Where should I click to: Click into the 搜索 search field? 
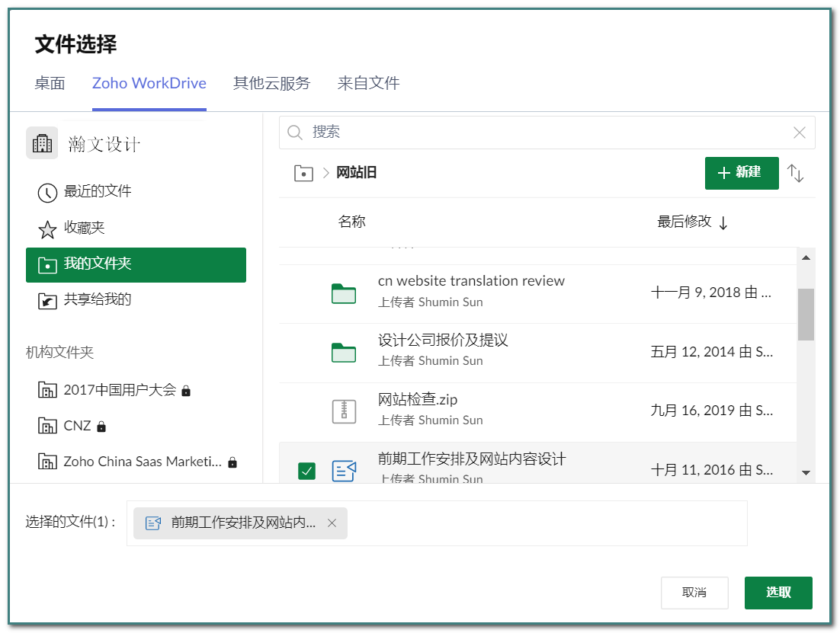(545, 133)
